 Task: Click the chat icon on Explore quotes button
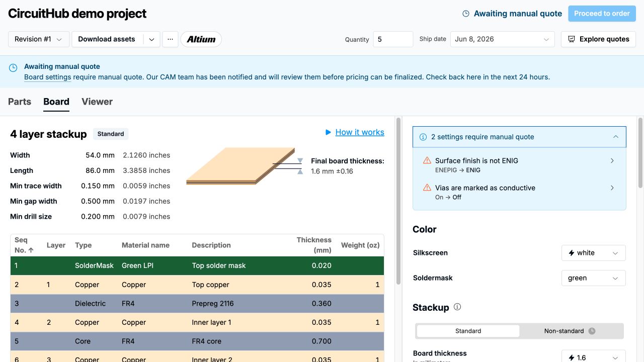pos(572,39)
